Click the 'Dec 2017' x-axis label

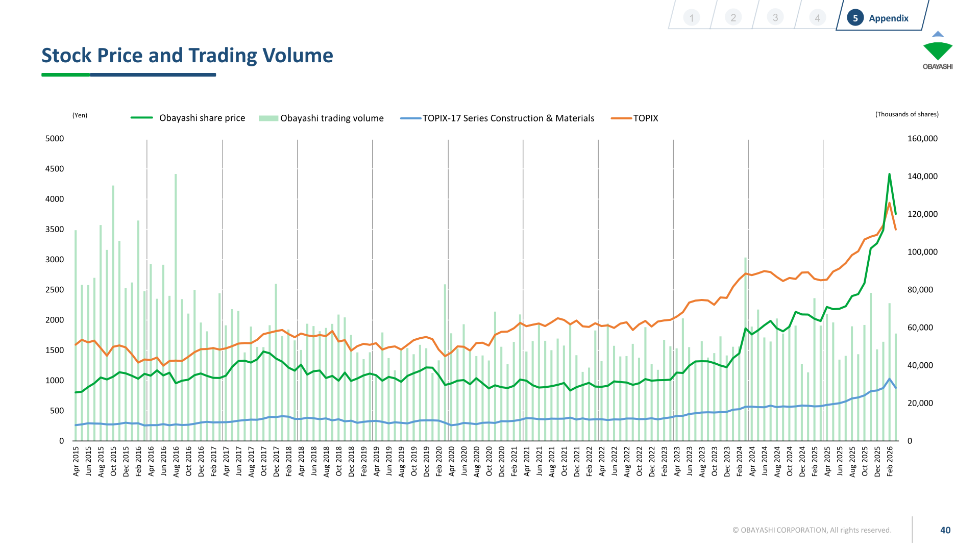coord(276,462)
